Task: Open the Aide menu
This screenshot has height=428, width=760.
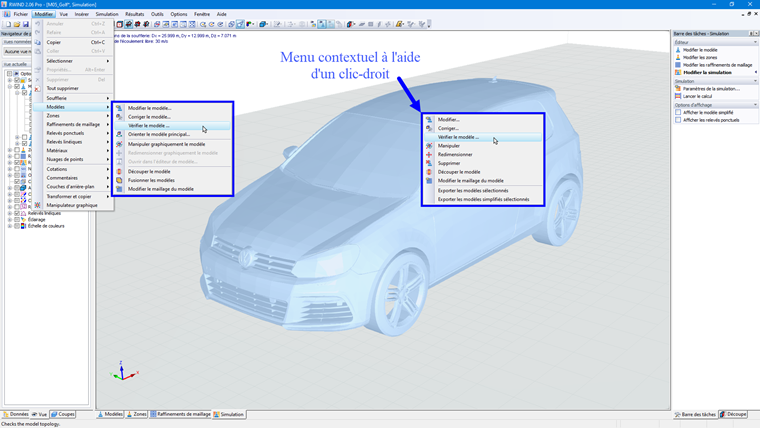Action: (222, 14)
